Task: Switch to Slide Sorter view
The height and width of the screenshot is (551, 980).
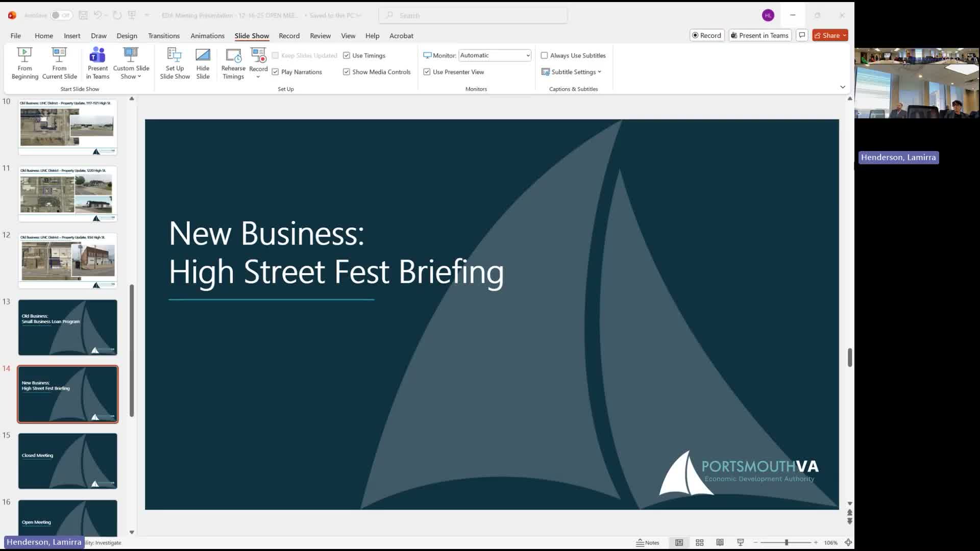Action: click(x=700, y=542)
